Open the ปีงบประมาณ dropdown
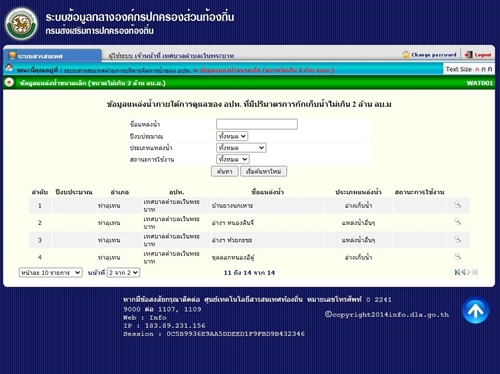This screenshot has height=374, width=500. click(232, 136)
